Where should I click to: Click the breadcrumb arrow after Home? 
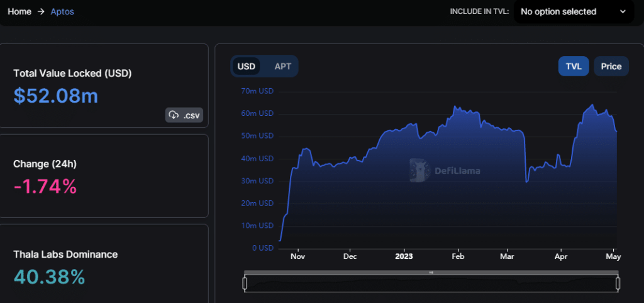(41, 11)
